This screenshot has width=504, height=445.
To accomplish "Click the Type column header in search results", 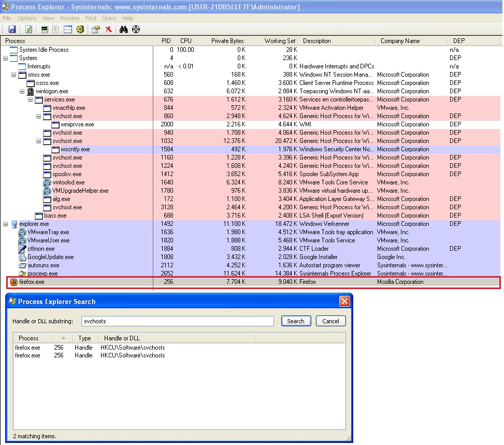I will 85,338.
